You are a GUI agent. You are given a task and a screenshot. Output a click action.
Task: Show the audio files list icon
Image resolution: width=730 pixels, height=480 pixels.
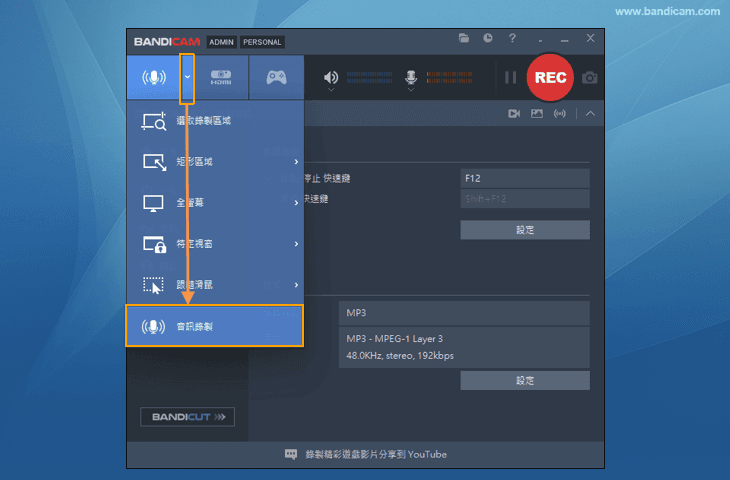tap(560, 114)
